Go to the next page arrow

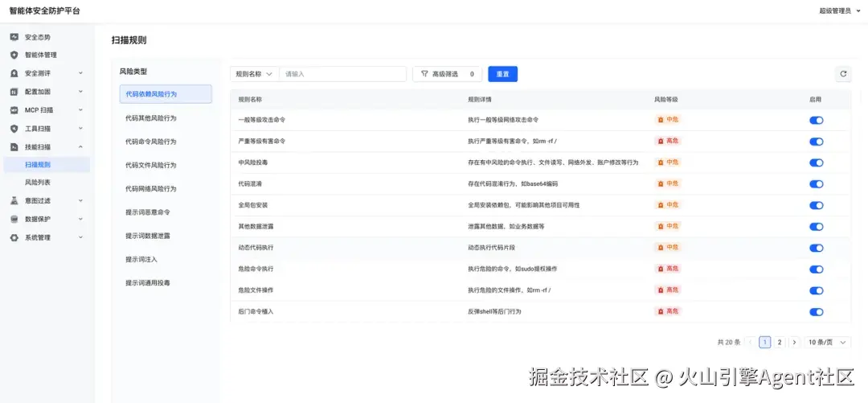(794, 342)
